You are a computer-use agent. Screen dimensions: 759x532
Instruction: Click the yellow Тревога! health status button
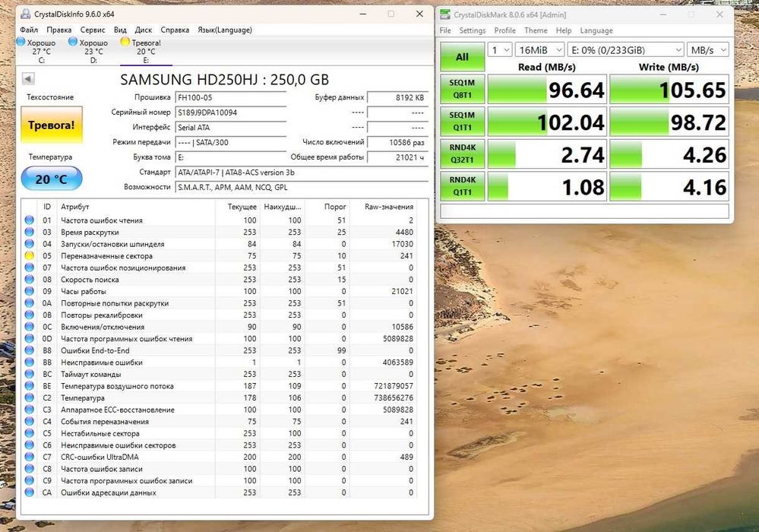pos(52,125)
